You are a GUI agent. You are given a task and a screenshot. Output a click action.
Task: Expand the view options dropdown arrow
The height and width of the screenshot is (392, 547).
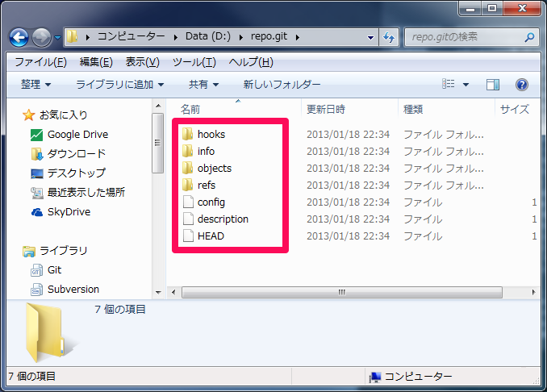(x=467, y=85)
